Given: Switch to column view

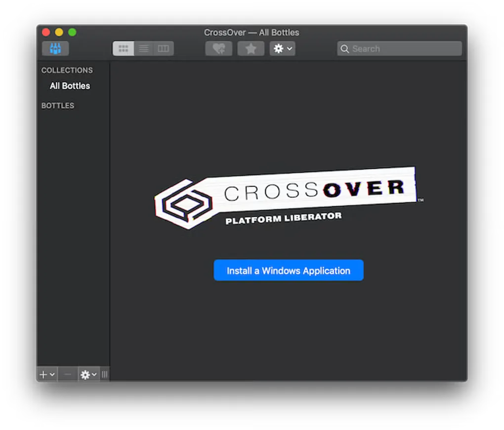Looking at the screenshot, I should [163, 48].
